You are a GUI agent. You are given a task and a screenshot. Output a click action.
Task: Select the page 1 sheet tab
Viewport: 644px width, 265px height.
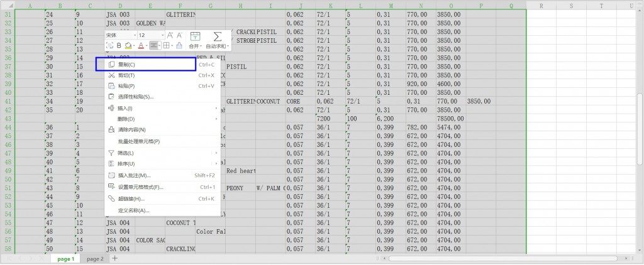coord(65,259)
